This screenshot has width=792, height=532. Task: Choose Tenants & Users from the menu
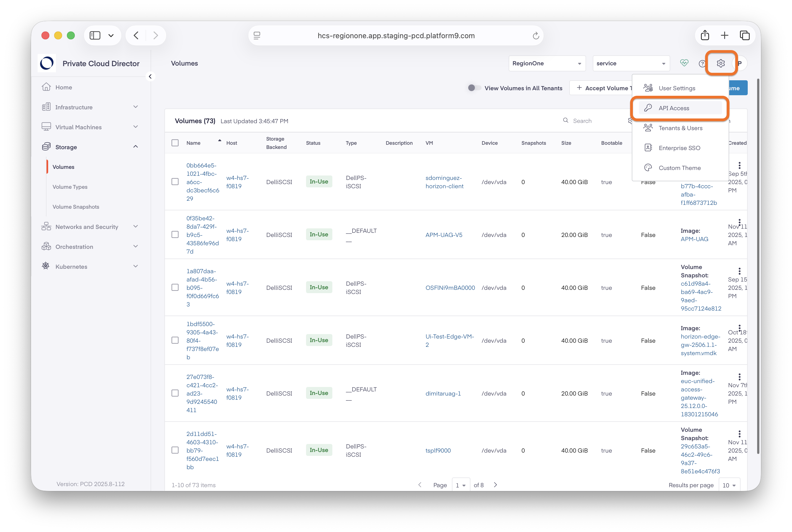click(x=680, y=128)
